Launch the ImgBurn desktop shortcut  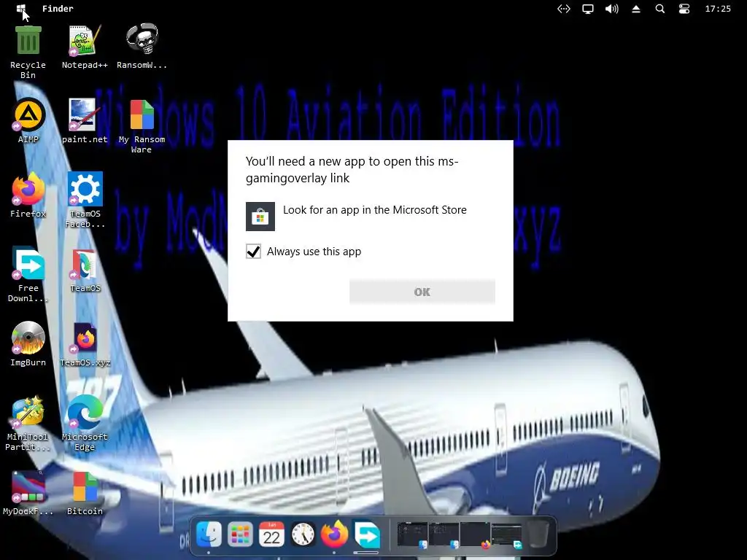(28, 338)
